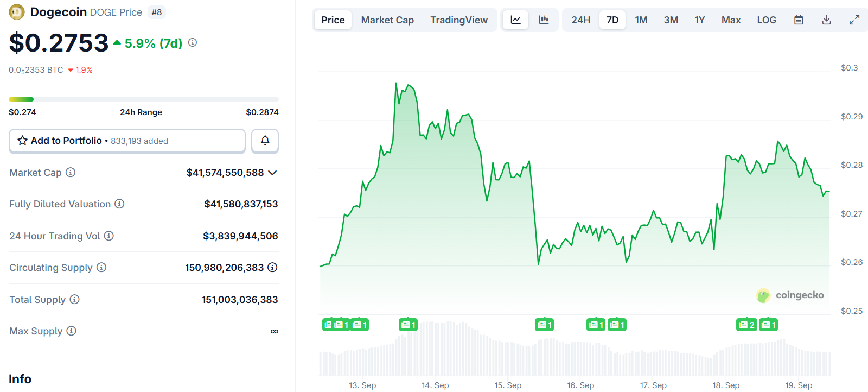Open the second news marker after 16. Sep

(617, 325)
